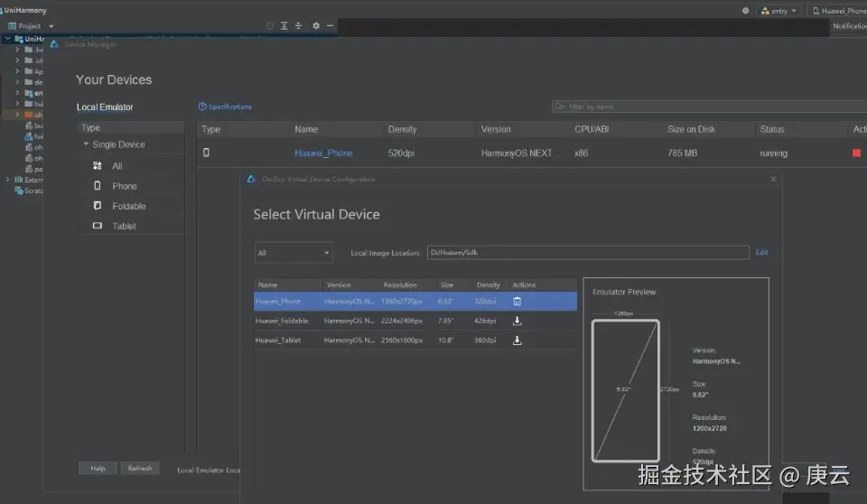This screenshot has width=867, height=504.
Task: Hide the Project panel with minus icon
Action: point(330,26)
